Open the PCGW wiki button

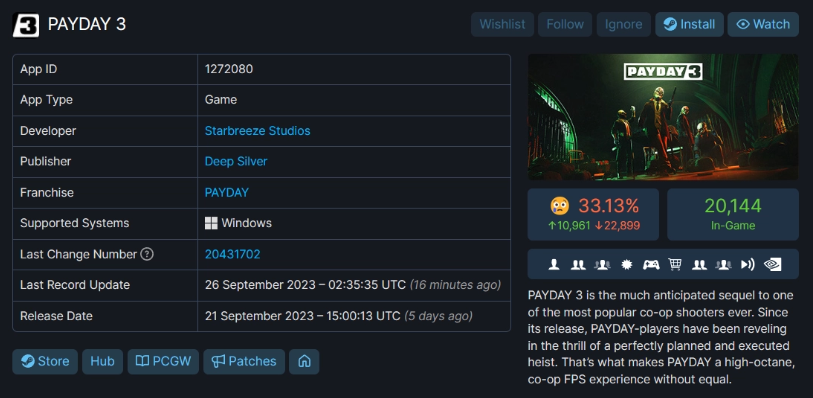point(163,361)
